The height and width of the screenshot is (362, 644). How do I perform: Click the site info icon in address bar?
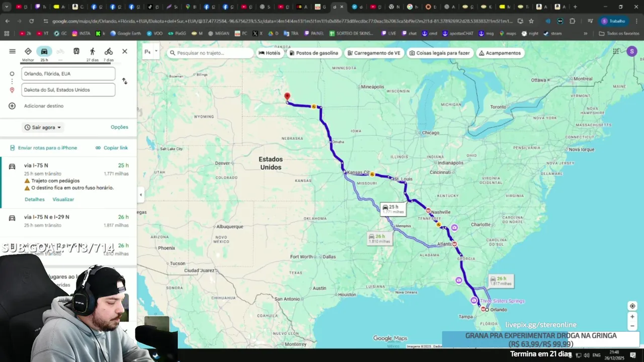[46, 21]
